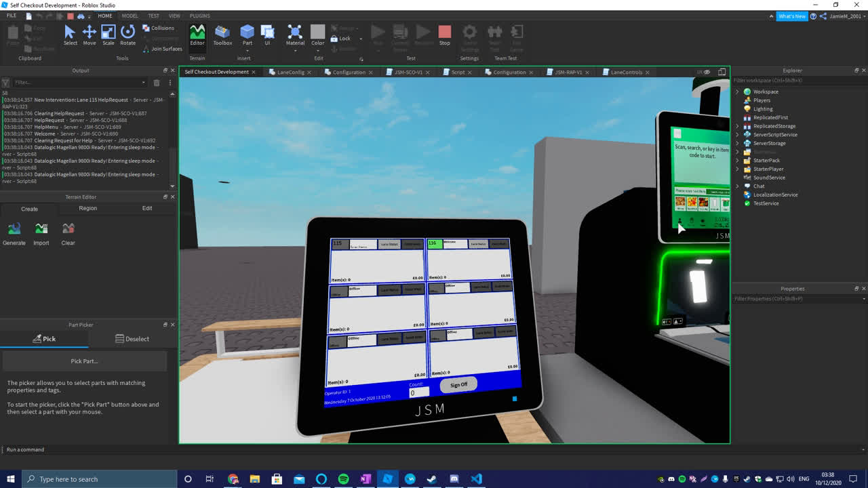Open the LaneControls script tab
This screenshot has height=488, width=868.
coord(626,72)
